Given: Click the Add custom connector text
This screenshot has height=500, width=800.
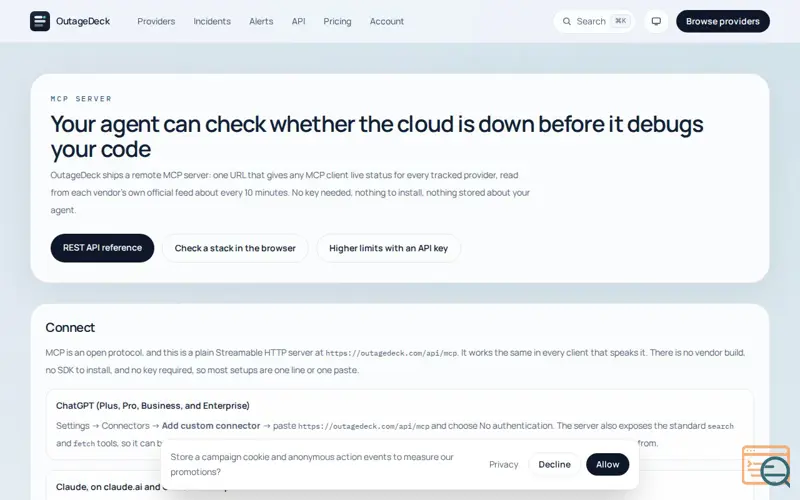Looking at the screenshot, I should tap(211, 426).
